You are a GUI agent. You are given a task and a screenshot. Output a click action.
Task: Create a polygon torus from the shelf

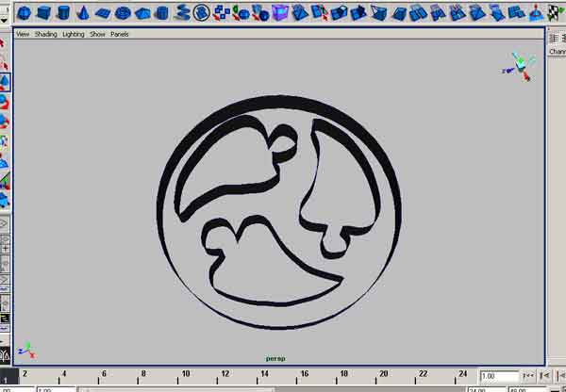(123, 13)
